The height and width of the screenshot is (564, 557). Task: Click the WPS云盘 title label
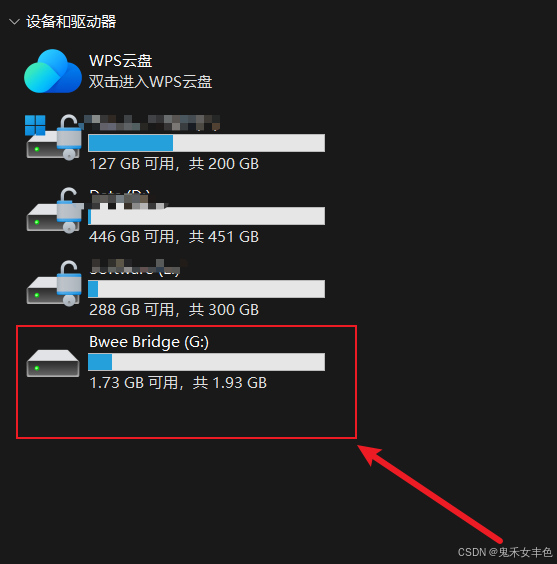click(x=120, y=60)
